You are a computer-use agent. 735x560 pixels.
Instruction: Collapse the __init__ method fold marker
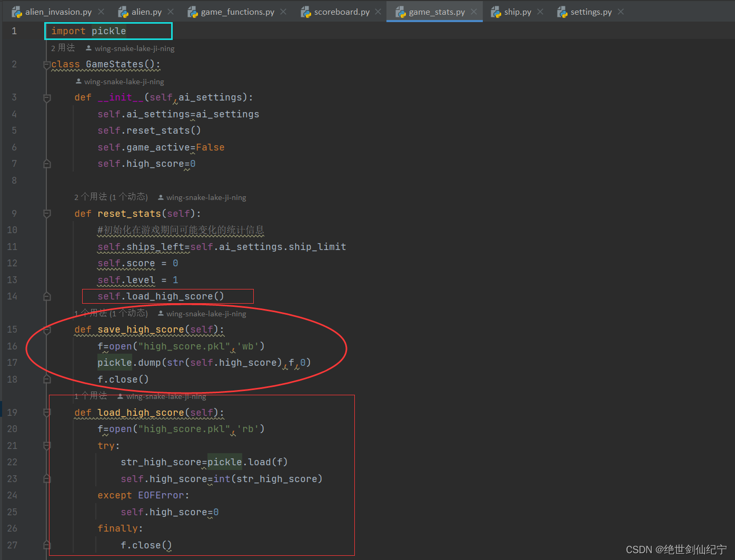[47, 98]
